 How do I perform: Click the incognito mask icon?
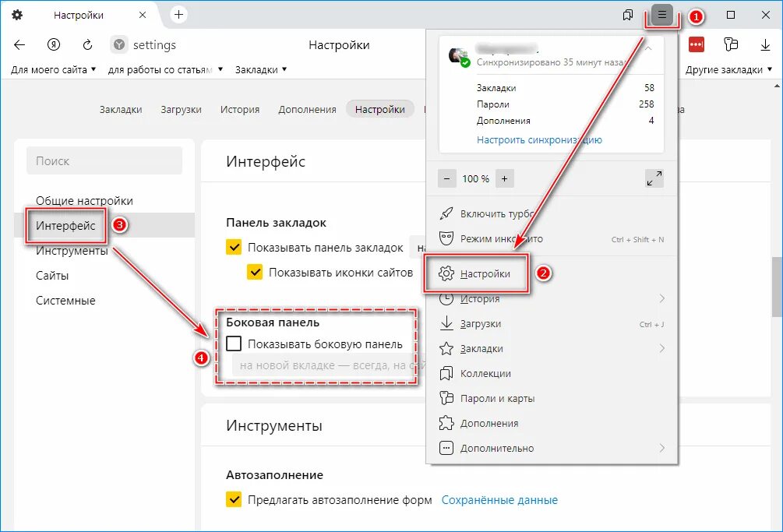pyautogui.click(x=446, y=238)
